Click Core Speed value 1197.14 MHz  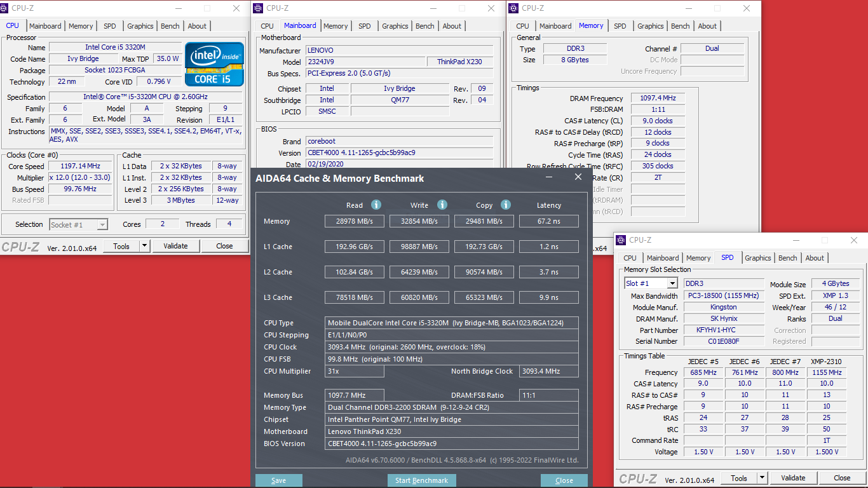(81, 166)
